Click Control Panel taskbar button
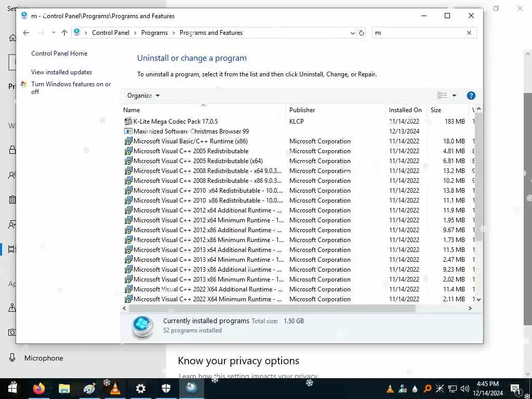The height and width of the screenshot is (399, 532). [x=191, y=389]
